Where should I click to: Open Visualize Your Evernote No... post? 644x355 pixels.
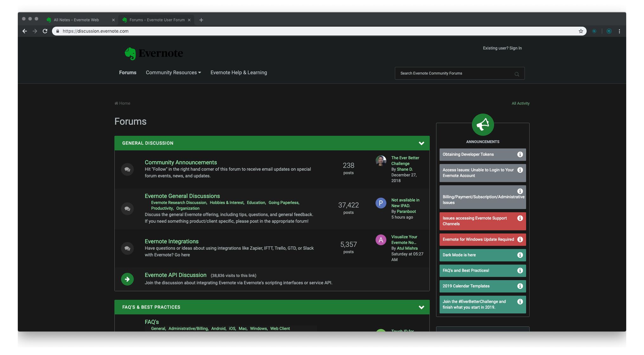pos(404,240)
